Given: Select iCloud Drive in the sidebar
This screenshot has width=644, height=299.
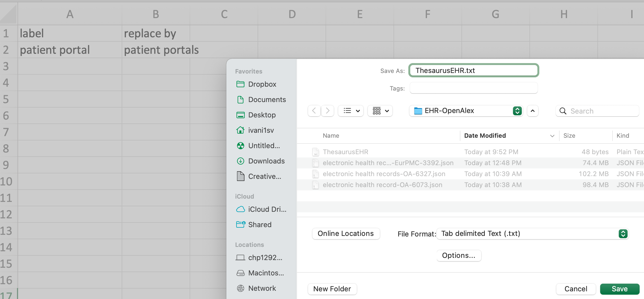Looking at the screenshot, I should pyautogui.click(x=267, y=209).
